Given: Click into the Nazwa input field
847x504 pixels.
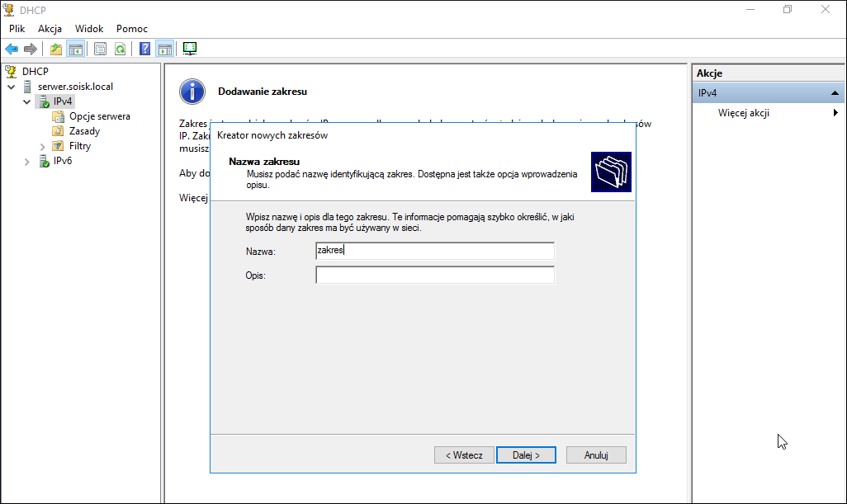Looking at the screenshot, I should (x=435, y=251).
